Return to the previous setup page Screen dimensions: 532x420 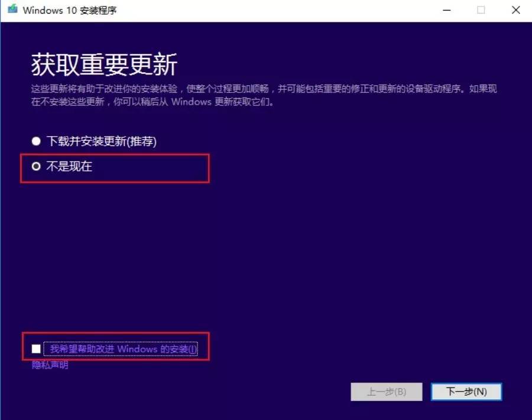click(x=386, y=392)
